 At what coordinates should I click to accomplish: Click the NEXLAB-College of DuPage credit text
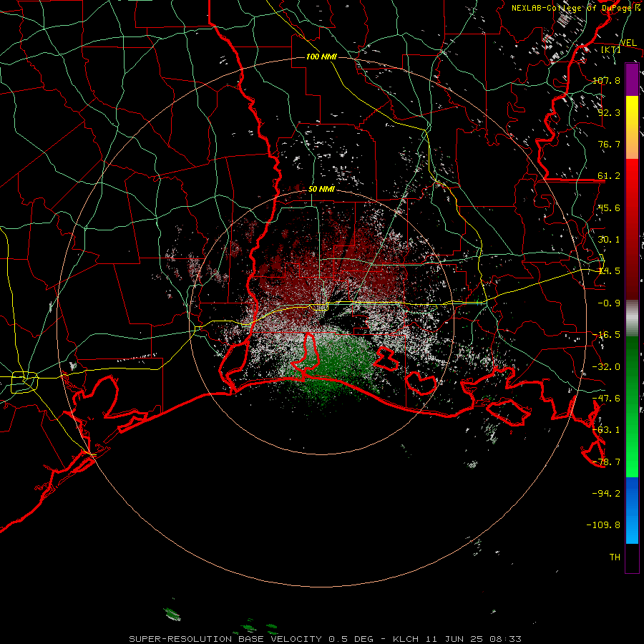pos(573,8)
